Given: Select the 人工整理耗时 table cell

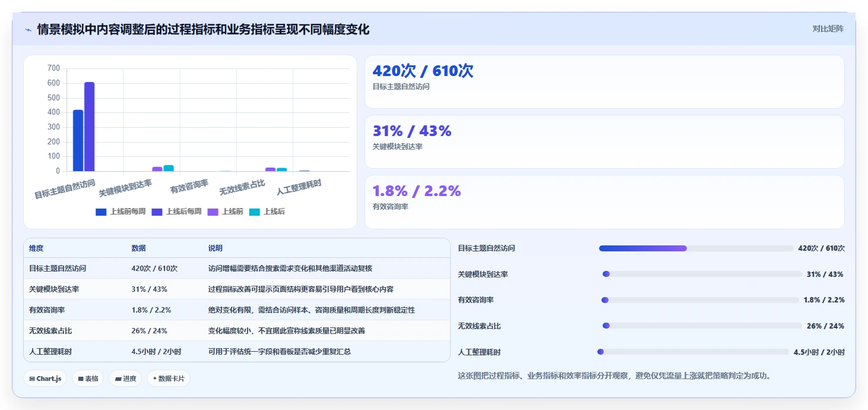Looking at the screenshot, I should (50, 351).
